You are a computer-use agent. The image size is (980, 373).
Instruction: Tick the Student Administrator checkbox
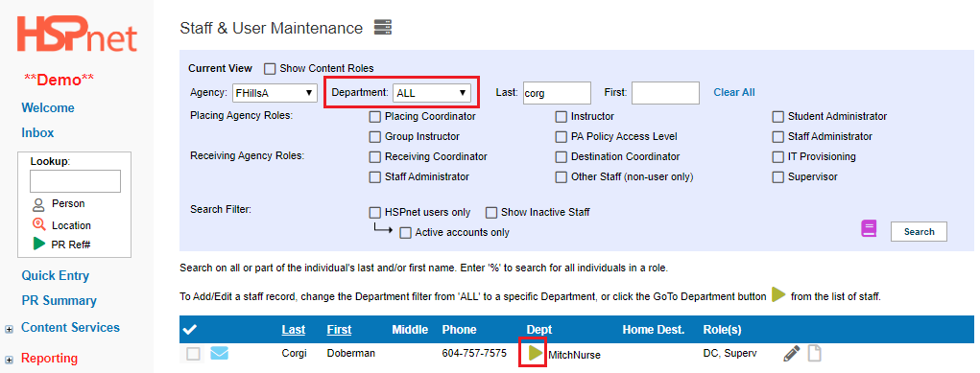coord(777,116)
